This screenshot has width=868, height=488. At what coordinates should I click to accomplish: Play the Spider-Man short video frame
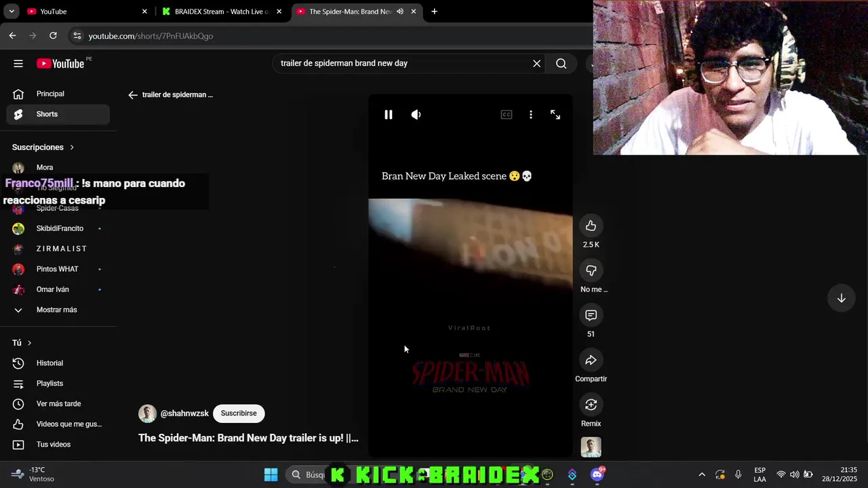pos(471,275)
